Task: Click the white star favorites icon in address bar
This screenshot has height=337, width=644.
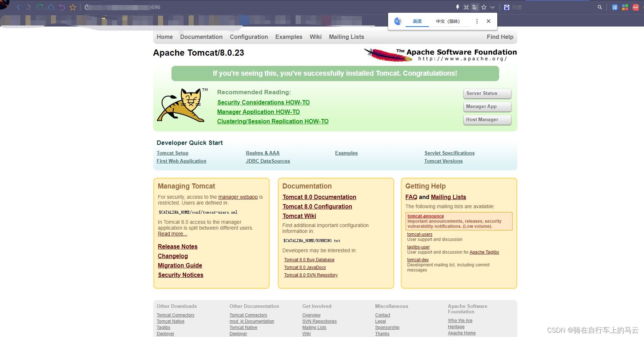Action: click(x=484, y=7)
